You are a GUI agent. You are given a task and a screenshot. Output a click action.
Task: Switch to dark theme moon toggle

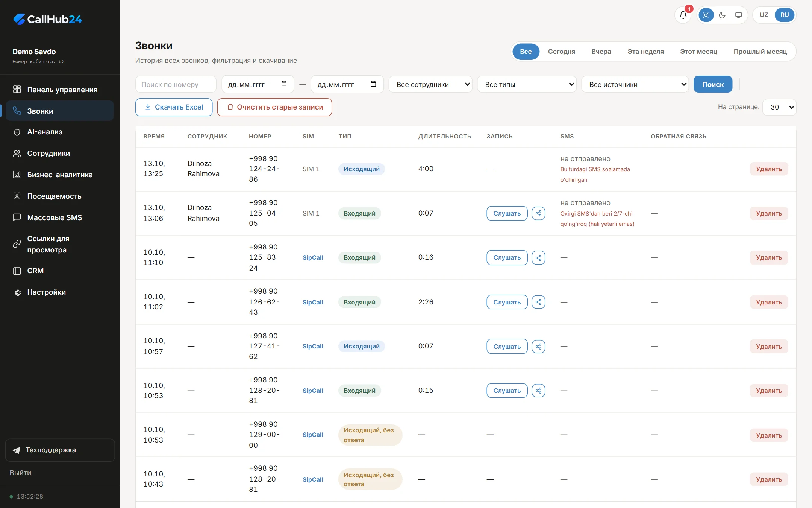(x=722, y=15)
